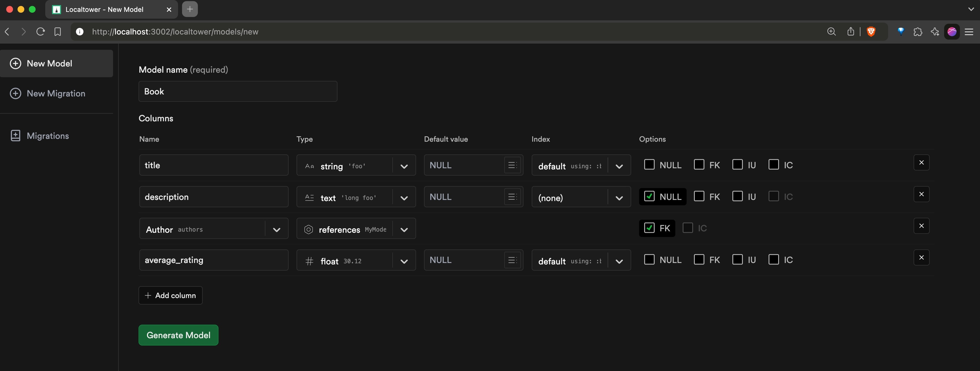Click the Model name field containing Book

pos(238,91)
